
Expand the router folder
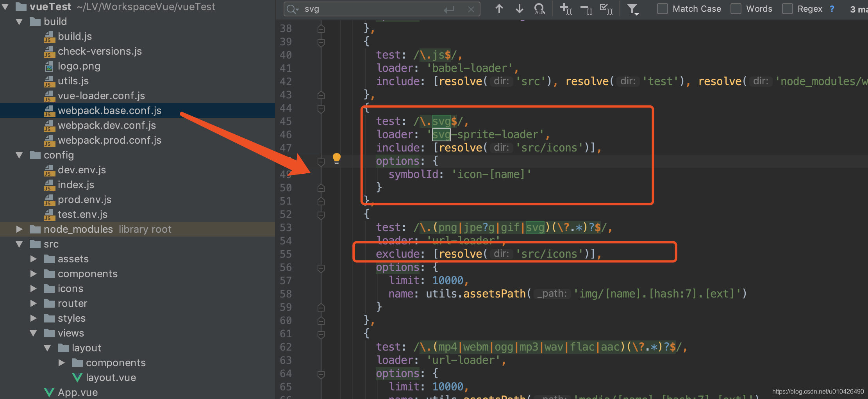(x=33, y=303)
